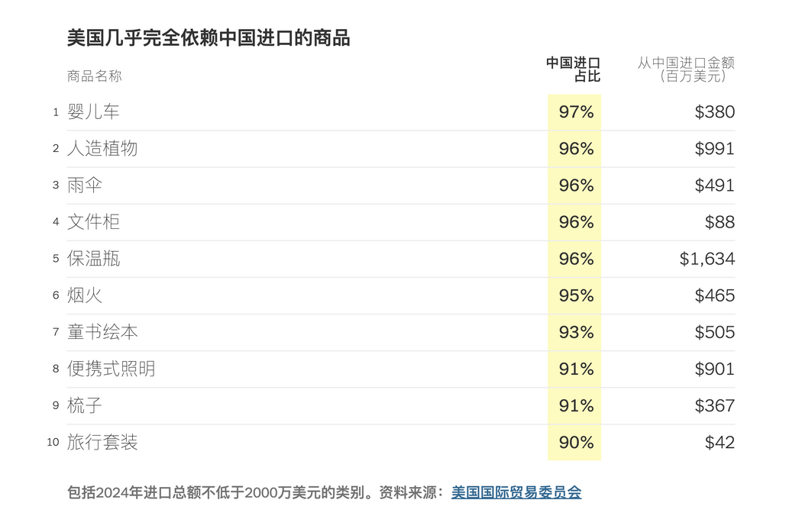Select the 梳子 row label
The height and width of the screenshot is (532, 802).
(x=84, y=406)
